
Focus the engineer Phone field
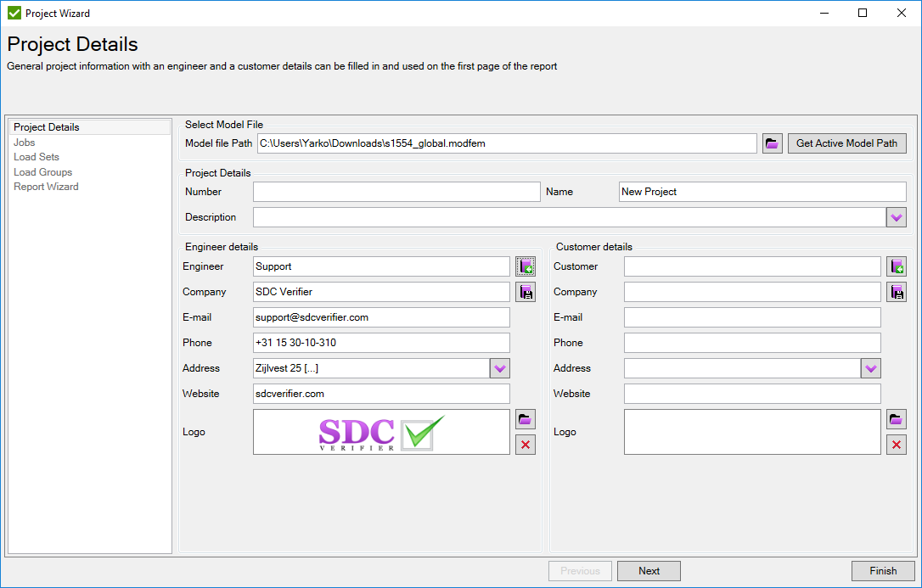[381, 343]
